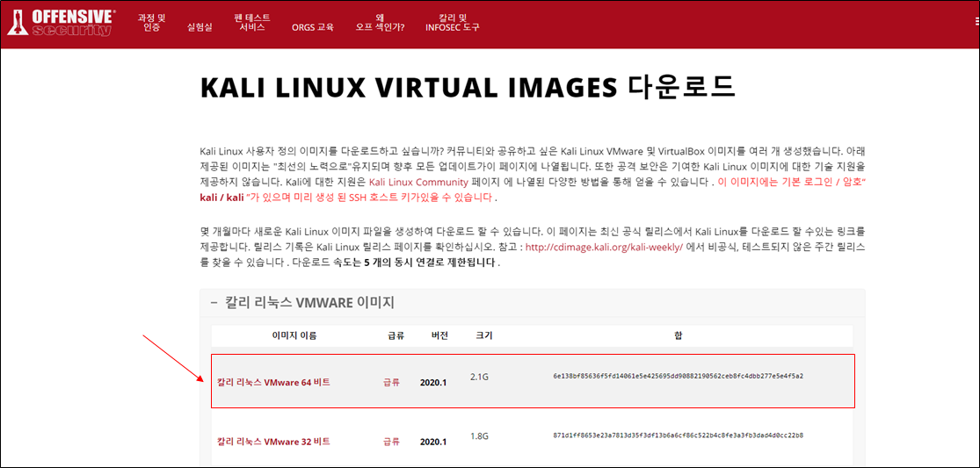Open the 펜 테스트 서비스 menu
The height and width of the screenshot is (468, 980).
(x=252, y=23)
